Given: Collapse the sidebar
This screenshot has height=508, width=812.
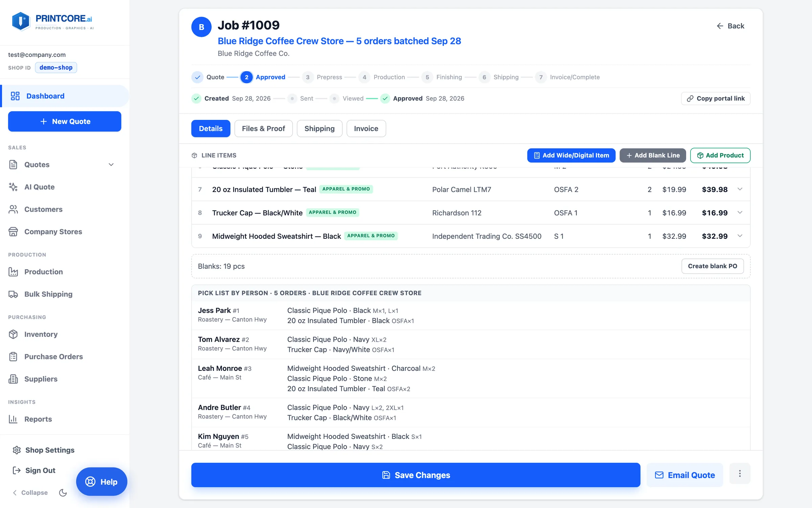Looking at the screenshot, I should pos(30,493).
